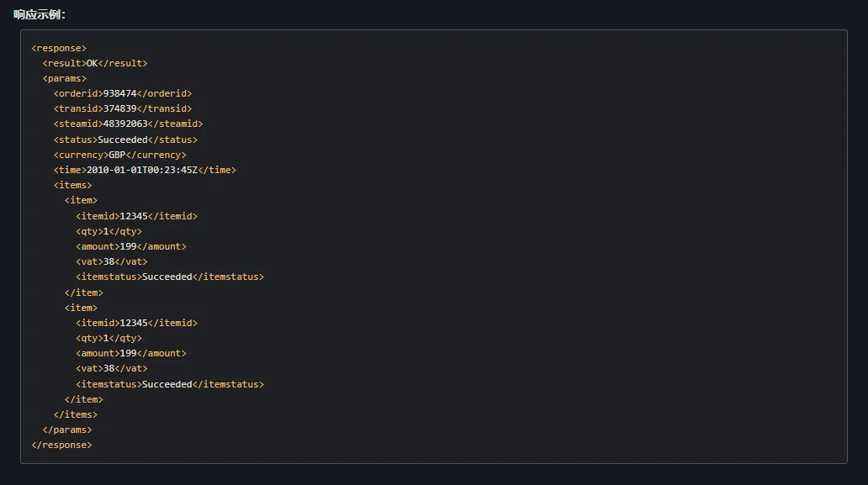The height and width of the screenshot is (485, 868).
Task: Click the opening <items> tag
Action: click(73, 185)
